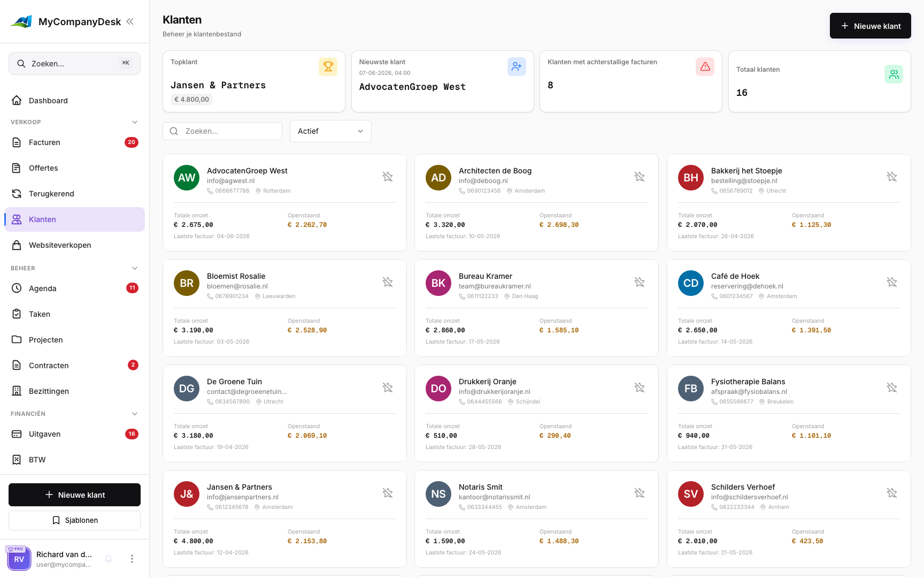Pin the Drukkerij Oranje client card
924x578 pixels.
coord(640,387)
